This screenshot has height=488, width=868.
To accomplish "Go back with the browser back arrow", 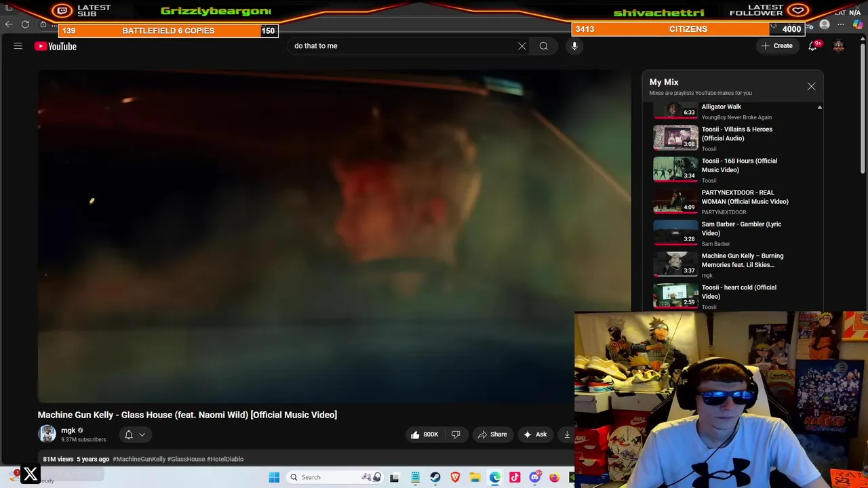I will pos(9,24).
